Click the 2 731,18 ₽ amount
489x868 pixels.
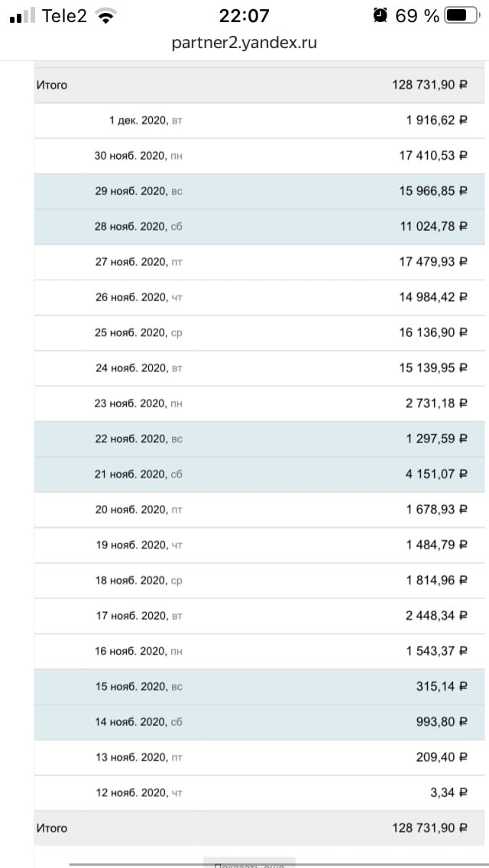[436, 403]
